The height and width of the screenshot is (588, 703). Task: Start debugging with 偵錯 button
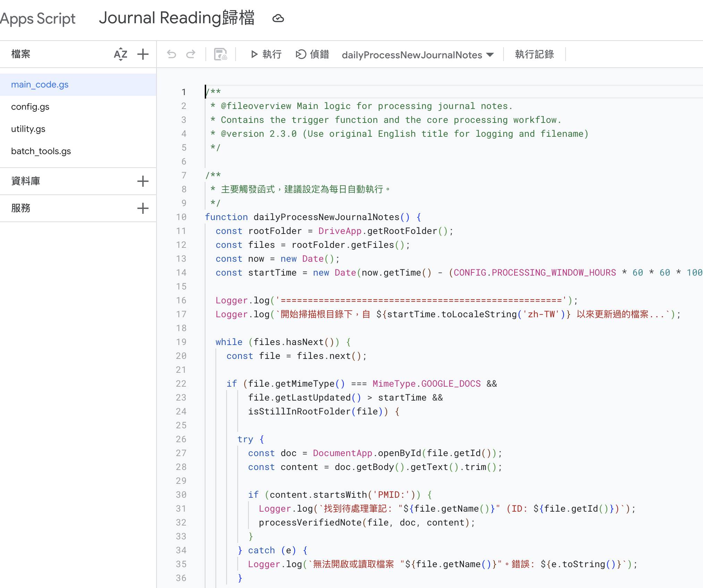(x=312, y=54)
